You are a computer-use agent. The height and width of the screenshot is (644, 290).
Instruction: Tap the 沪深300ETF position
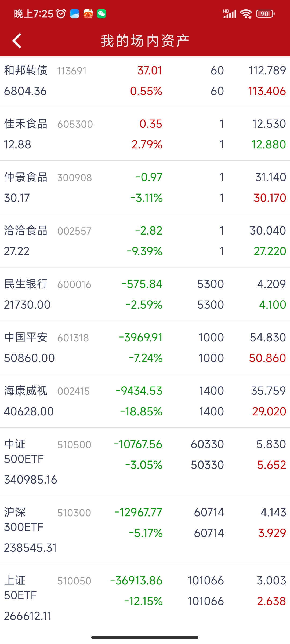(x=145, y=530)
